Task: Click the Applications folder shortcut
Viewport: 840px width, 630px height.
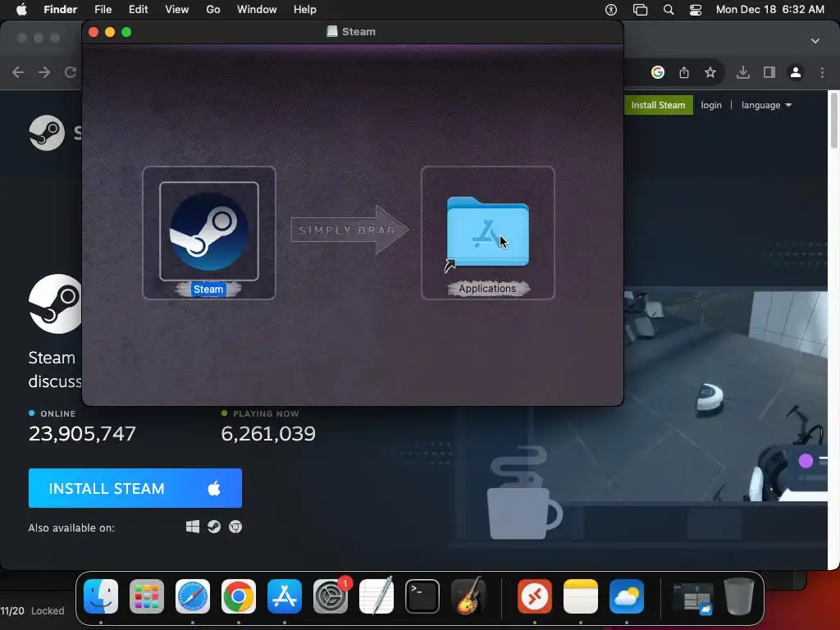Action: 487,231
